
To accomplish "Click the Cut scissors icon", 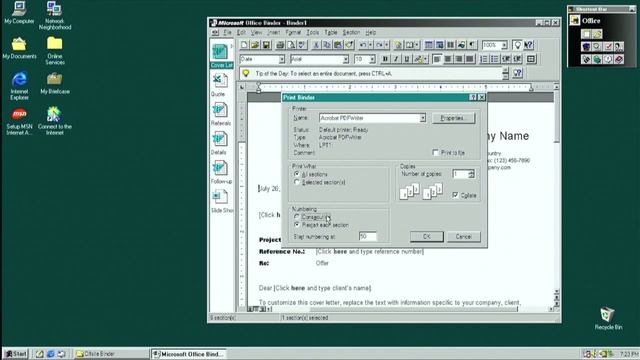I will [x=316, y=45].
